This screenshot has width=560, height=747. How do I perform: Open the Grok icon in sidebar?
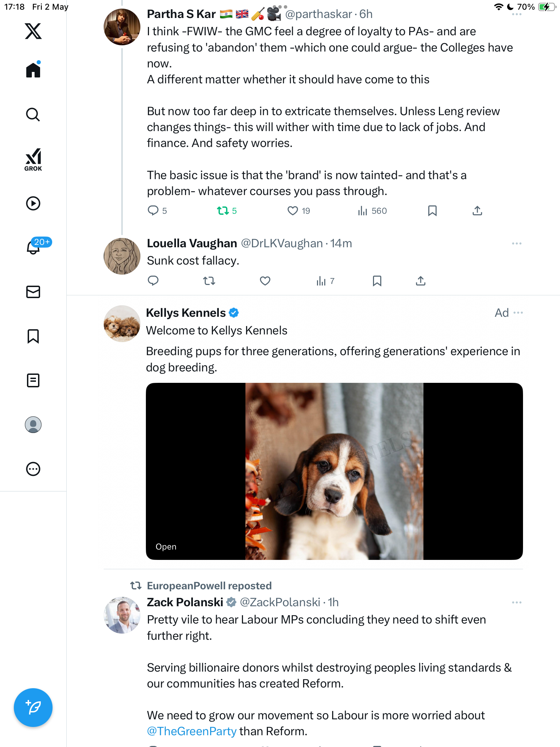click(x=33, y=160)
